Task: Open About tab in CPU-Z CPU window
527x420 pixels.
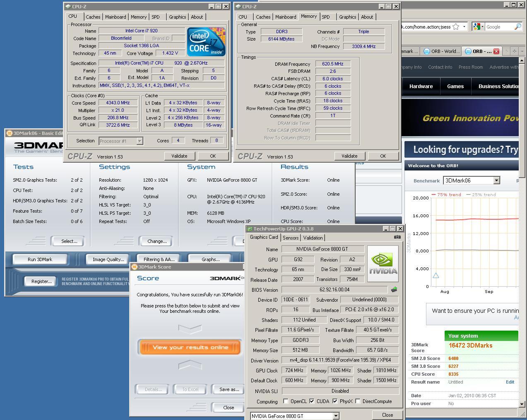Action: coord(197,17)
